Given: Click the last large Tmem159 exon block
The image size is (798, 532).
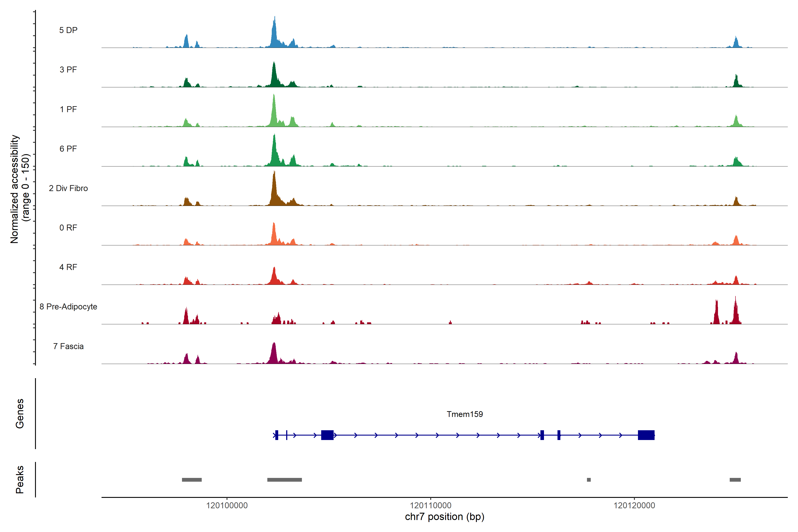Looking at the screenshot, I should coord(646,435).
